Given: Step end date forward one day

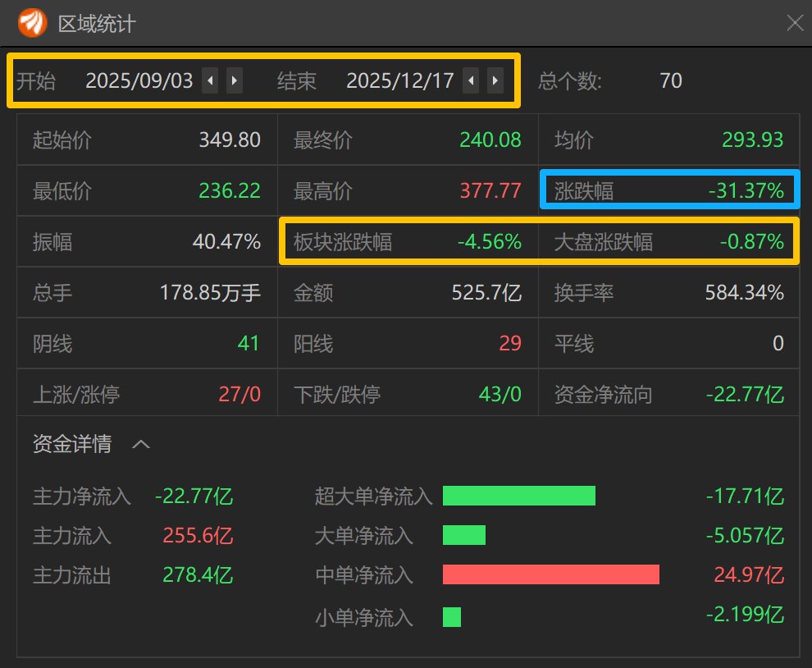Looking at the screenshot, I should (x=495, y=80).
